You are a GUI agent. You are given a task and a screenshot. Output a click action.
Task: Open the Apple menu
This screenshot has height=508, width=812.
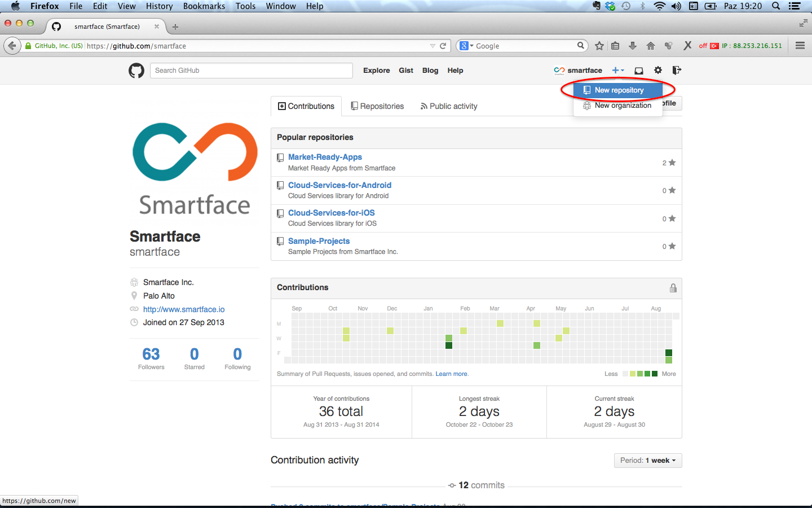tap(15, 6)
